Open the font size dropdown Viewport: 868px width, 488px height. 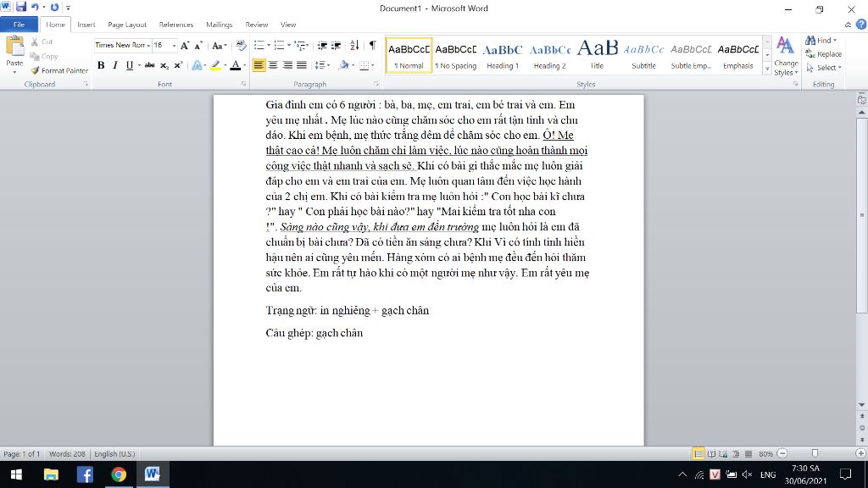click(174, 46)
